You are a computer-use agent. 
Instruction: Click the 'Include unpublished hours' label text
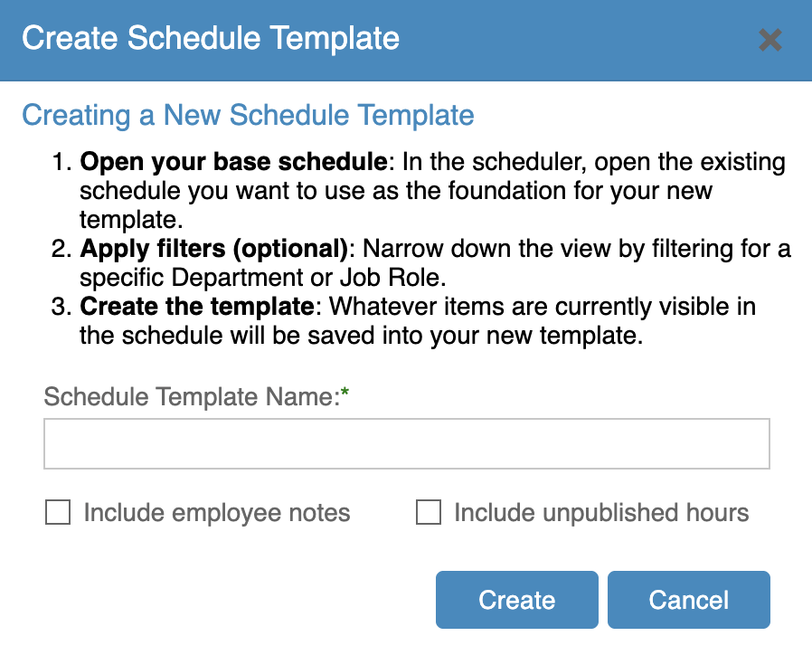tap(601, 513)
